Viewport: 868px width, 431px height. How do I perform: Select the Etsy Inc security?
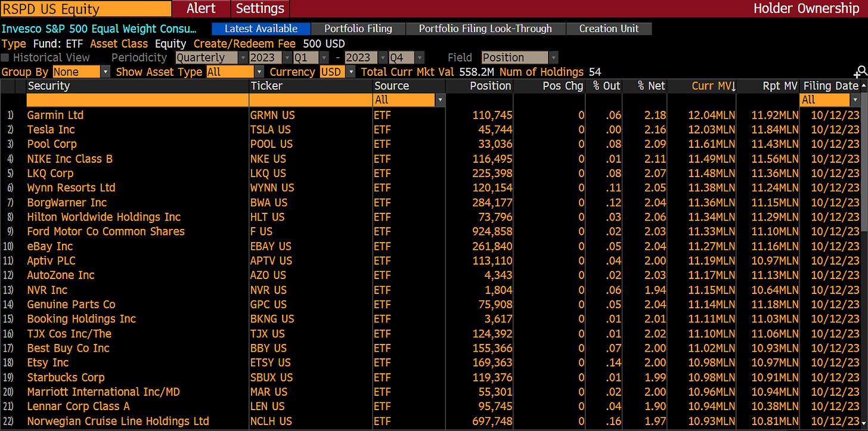pos(48,362)
